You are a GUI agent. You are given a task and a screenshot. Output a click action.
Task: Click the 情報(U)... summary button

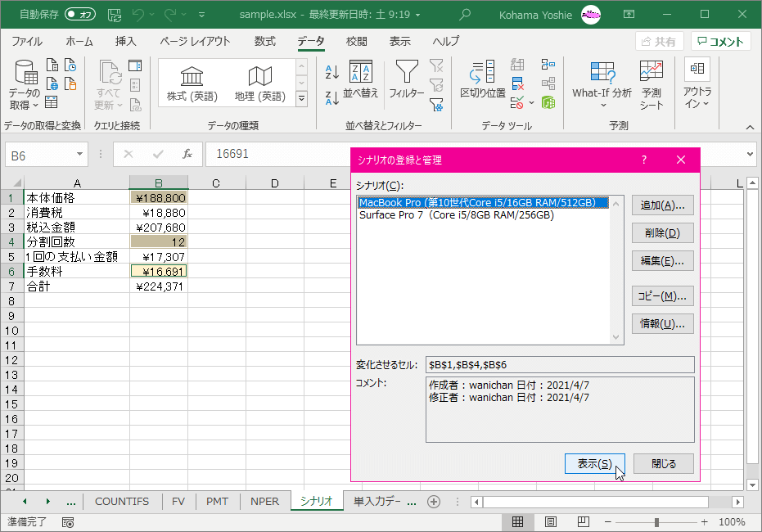point(662,324)
